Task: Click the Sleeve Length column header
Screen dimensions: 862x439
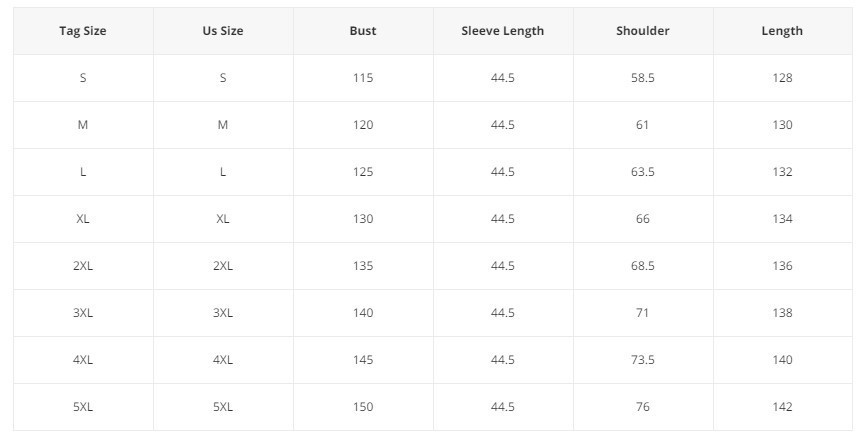Action: pyautogui.click(x=502, y=31)
